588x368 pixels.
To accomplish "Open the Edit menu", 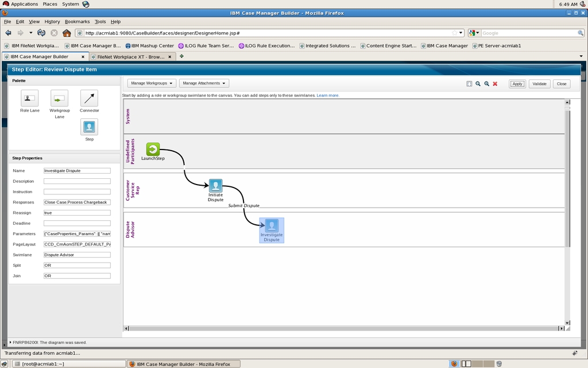I will [x=20, y=22].
